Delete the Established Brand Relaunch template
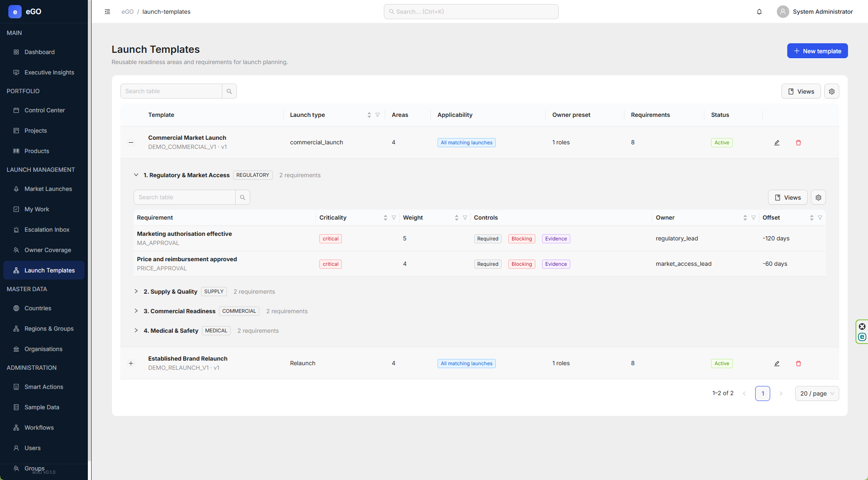Image resolution: width=868 pixels, height=480 pixels. 798,364
